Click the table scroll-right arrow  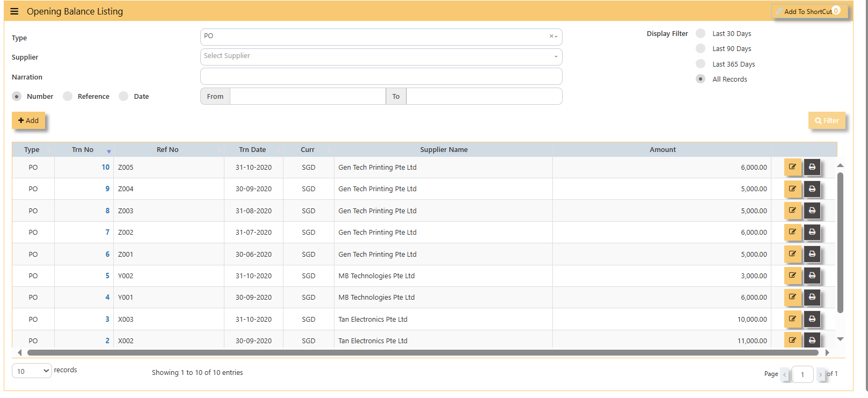[827, 352]
